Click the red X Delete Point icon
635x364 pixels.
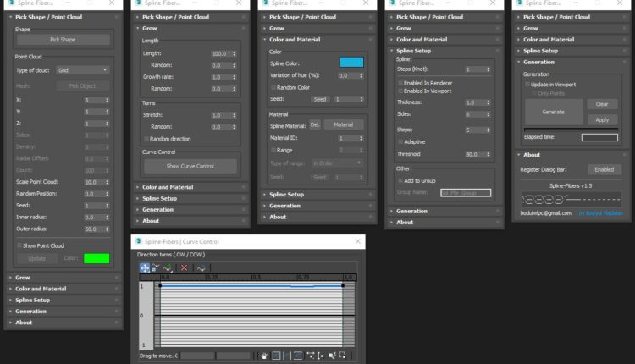pyautogui.click(x=185, y=267)
